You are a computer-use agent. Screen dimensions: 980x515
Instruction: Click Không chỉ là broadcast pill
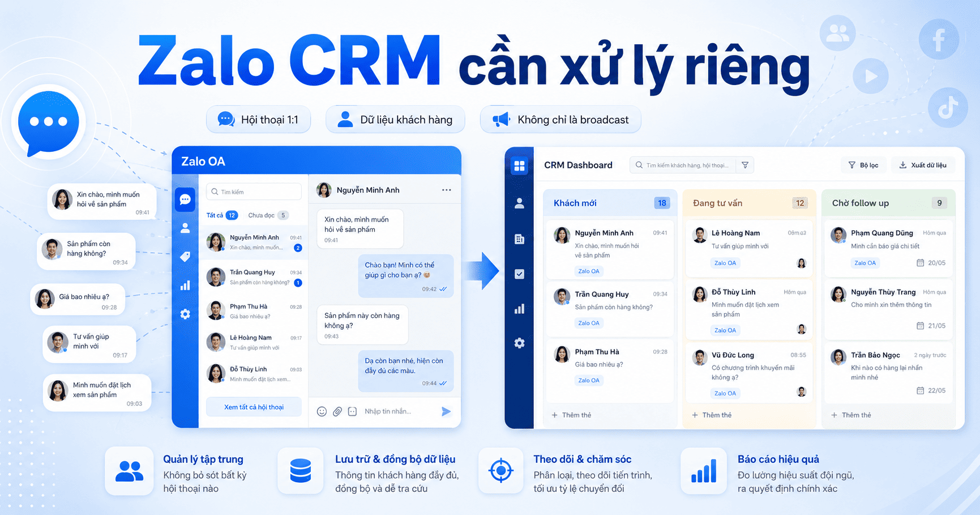pos(560,120)
